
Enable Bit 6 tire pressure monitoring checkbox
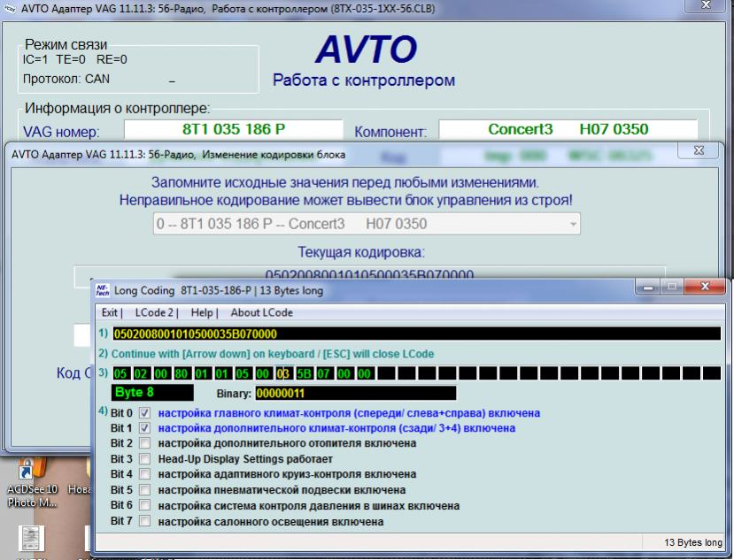click(x=144, y=506)
